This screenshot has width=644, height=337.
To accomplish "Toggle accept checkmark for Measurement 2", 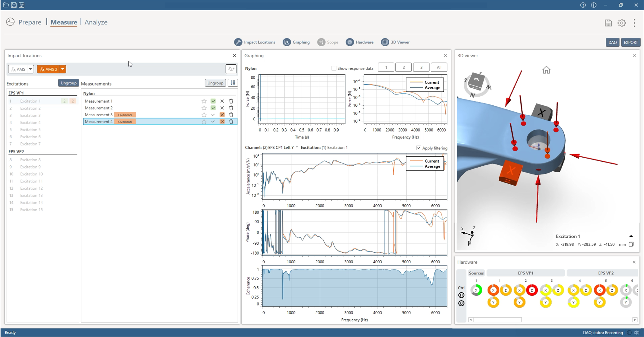I will 213,108.
